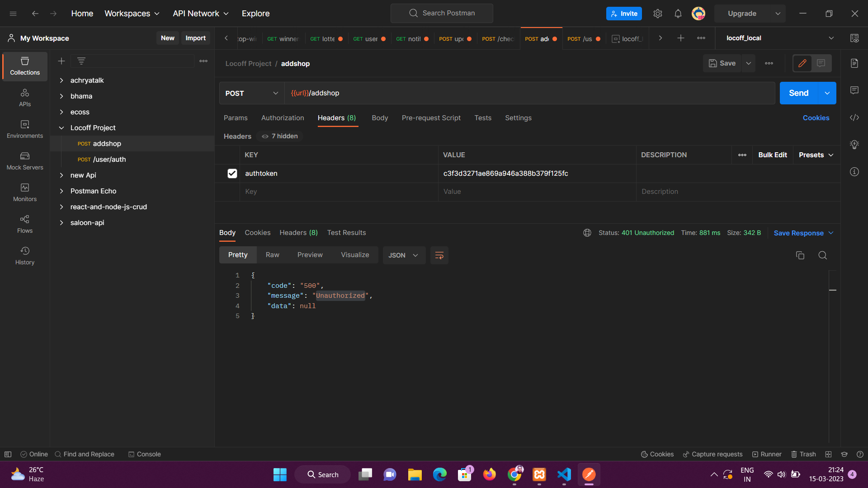Open the APIs sidebar panel
The image size is (868, 488).
click(x=25, y=98)
